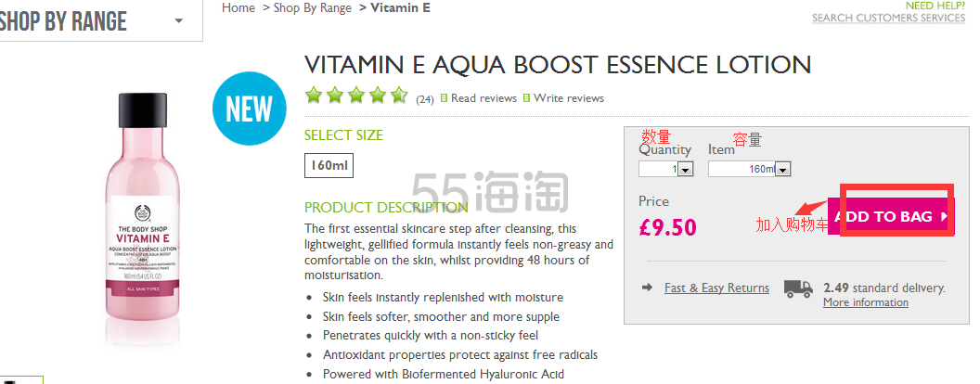Open the Item size dropdown
The image size is (980, 384).
coord(749,169)
